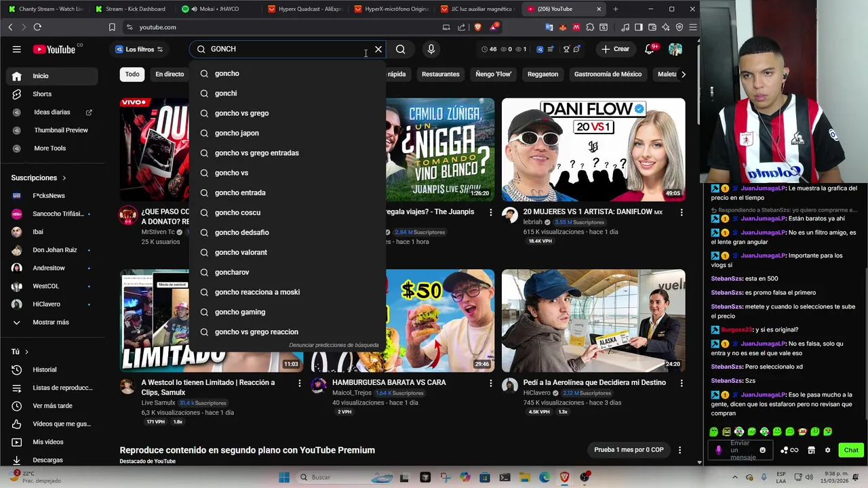The height and width of the screenshot is (488, 868).
Task: Open Historial in sidebar
Action: [x=52, y=369]
